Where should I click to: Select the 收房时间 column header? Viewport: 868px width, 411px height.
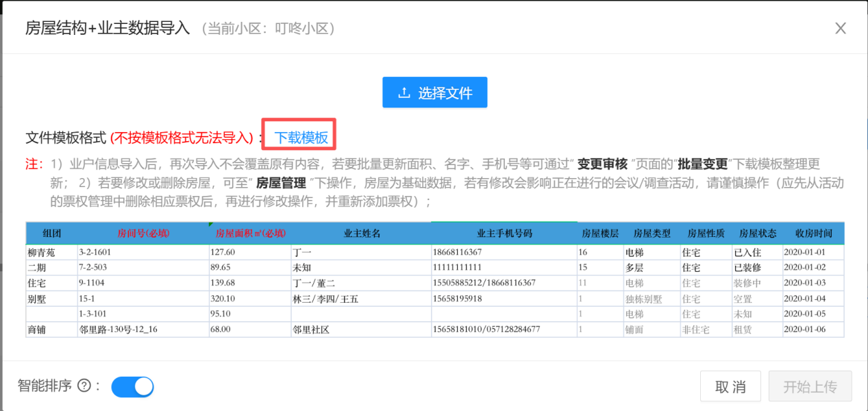813,234
